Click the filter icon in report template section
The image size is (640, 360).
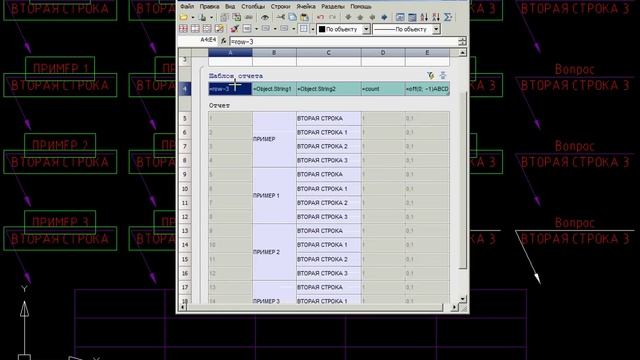tap(431, 76)
